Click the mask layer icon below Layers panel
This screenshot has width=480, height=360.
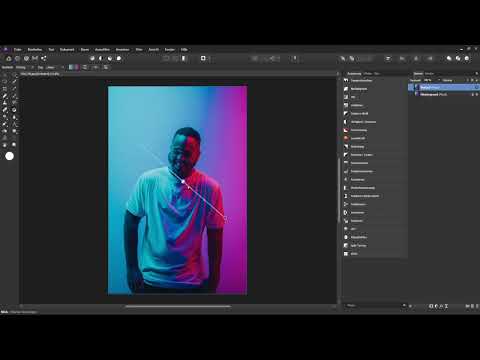(431, 306)
